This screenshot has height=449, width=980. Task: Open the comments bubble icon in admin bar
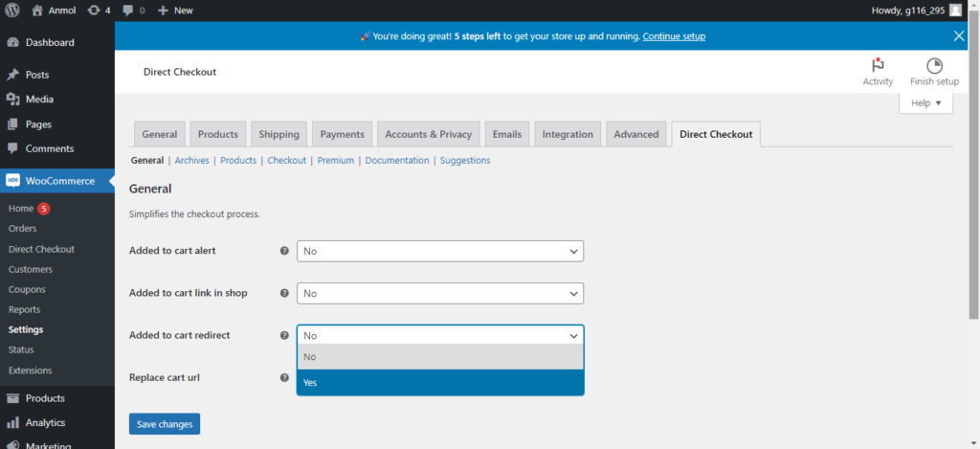(128, 10)
